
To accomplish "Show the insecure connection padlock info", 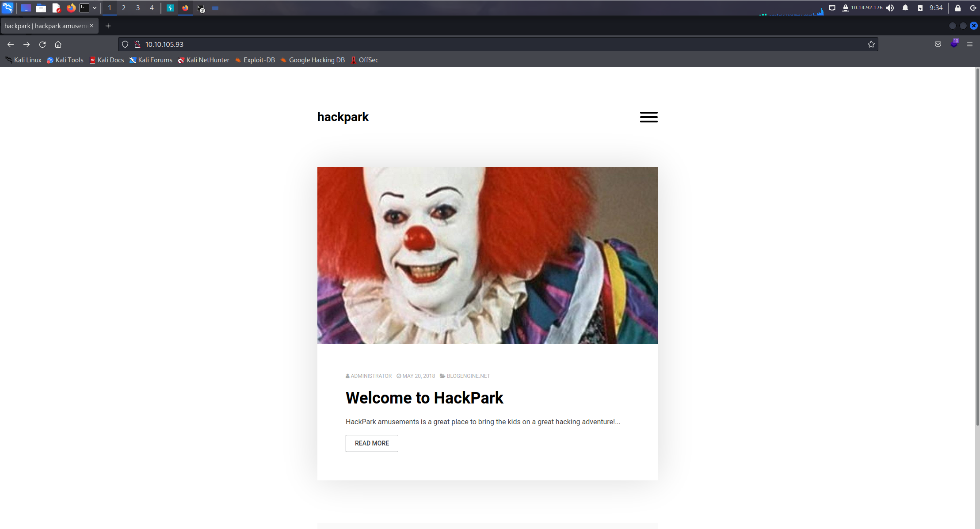I will pyautogui.click(x=137, y=44).
